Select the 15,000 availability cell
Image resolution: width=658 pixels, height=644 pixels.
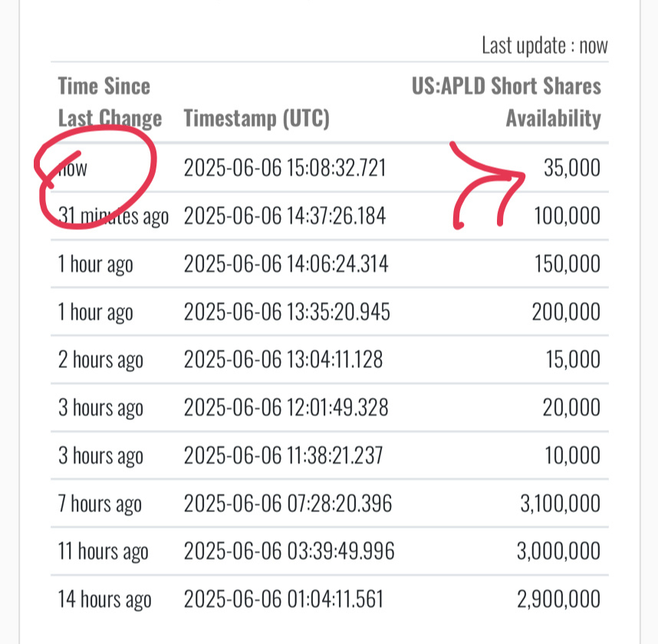pyautogui.click(x=573, y=359)
